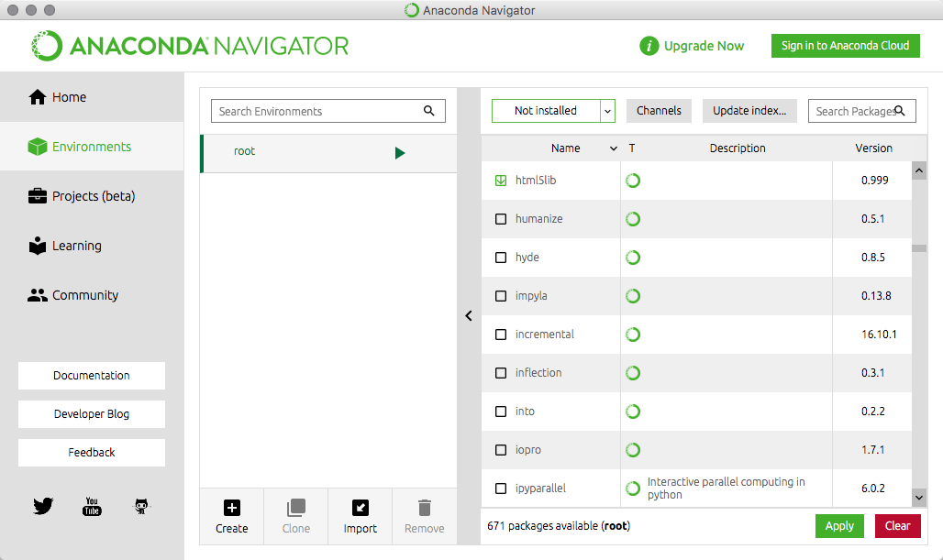The image size is (943, 560).
Task: Click the 671 packages available status text
Action: tap(559, 526)
